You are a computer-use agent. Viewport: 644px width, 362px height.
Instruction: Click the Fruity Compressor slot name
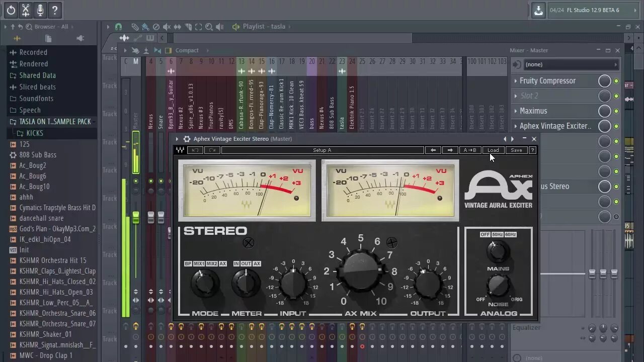point(547,81)
